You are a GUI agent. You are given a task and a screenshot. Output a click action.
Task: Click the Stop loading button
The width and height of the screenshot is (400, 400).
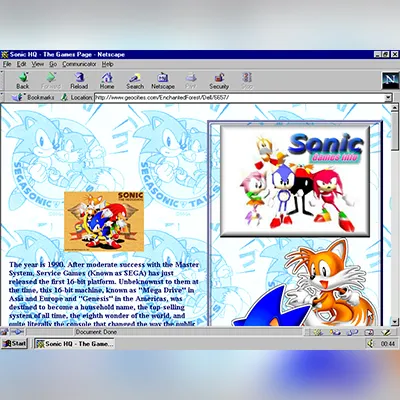[x=247, y=81]
